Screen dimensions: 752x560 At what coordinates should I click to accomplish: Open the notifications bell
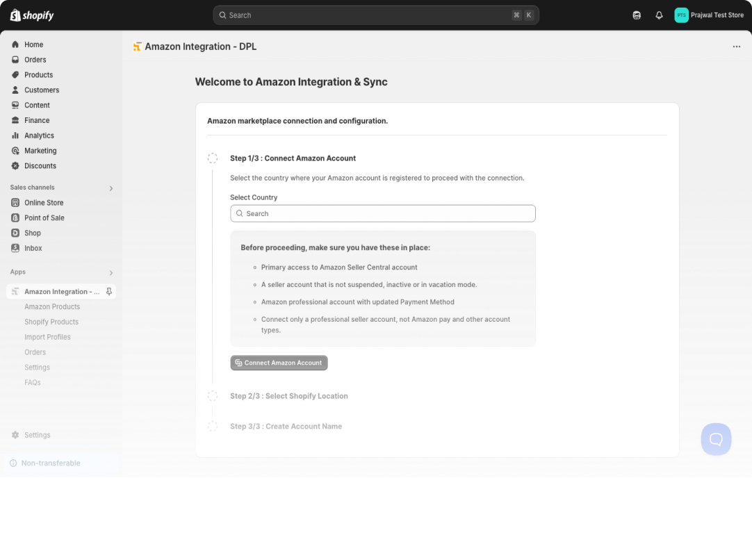coord(659,15)
